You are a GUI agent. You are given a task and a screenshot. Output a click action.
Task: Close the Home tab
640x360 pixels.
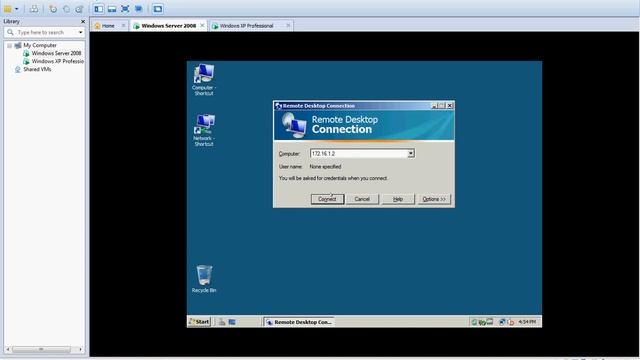point(124,26)
